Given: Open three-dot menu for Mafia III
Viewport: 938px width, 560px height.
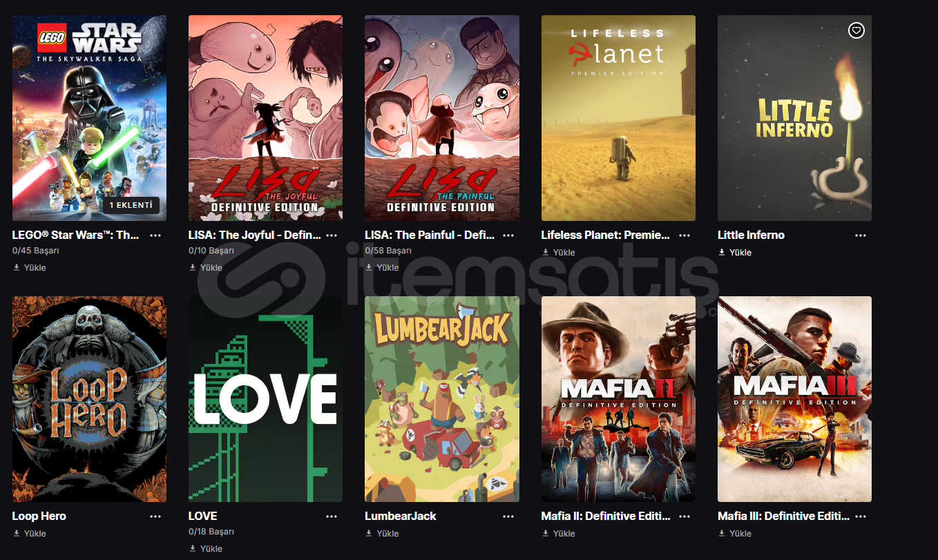Looking at the screenshot, I should 861,516.
